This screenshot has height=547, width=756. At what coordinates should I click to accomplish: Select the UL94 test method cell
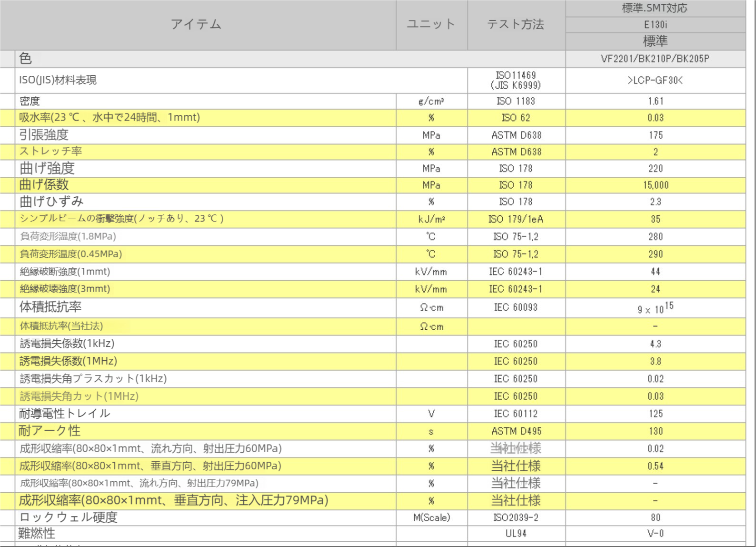(516, 534)
